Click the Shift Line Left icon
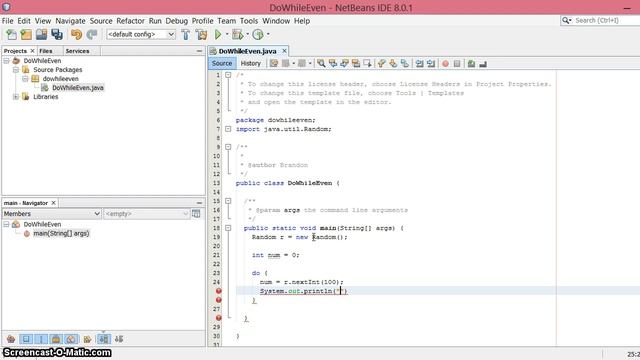640x360 pixels. point(419,64)
